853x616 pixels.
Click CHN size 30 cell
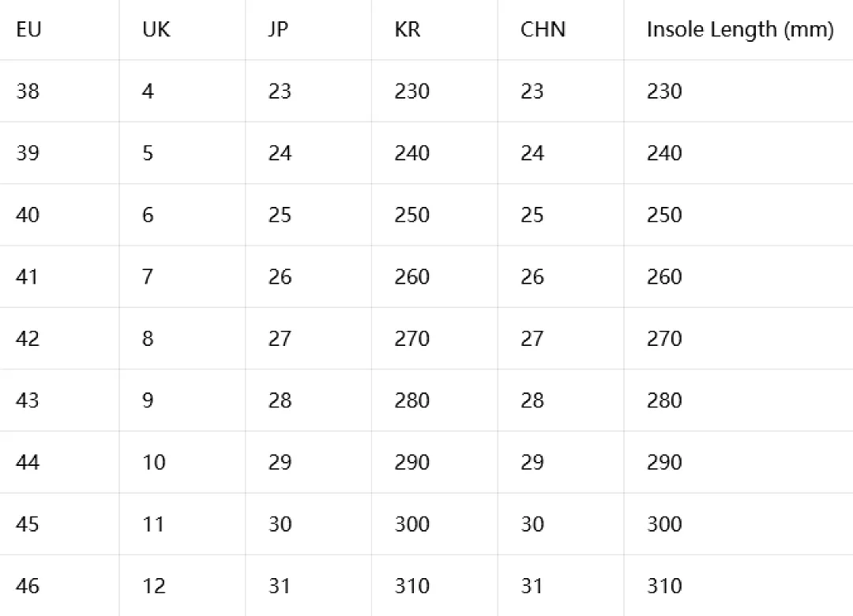click(532, 524)
